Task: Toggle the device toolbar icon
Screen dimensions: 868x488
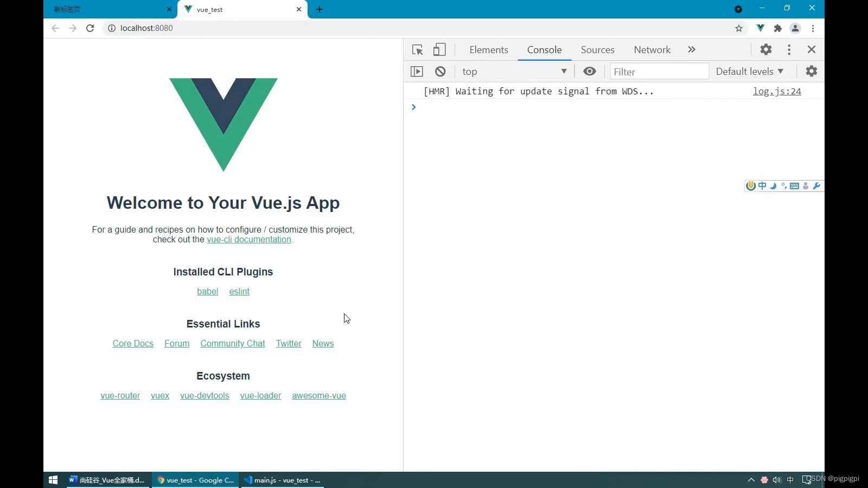Action: [439, 50]
